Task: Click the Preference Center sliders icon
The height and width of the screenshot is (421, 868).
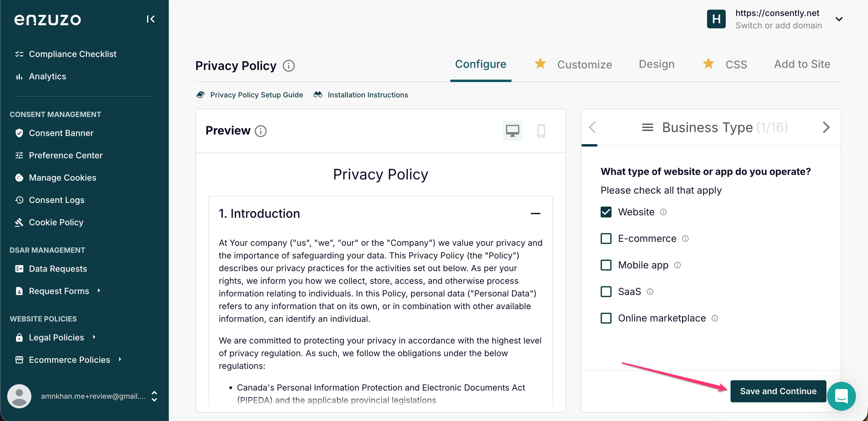Action: click(19, 155)
